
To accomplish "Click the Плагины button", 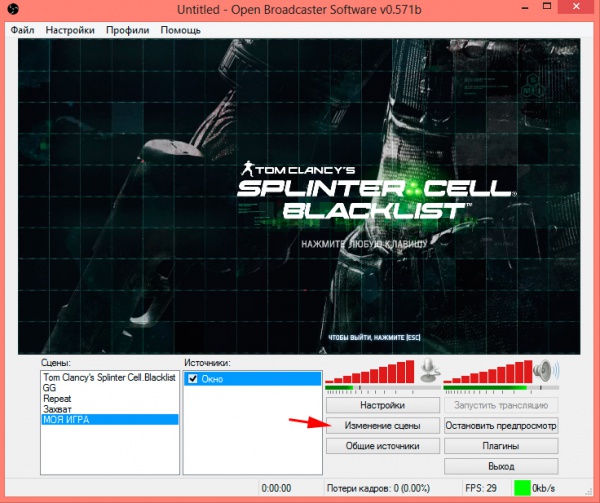I will (x=501, y=446).
